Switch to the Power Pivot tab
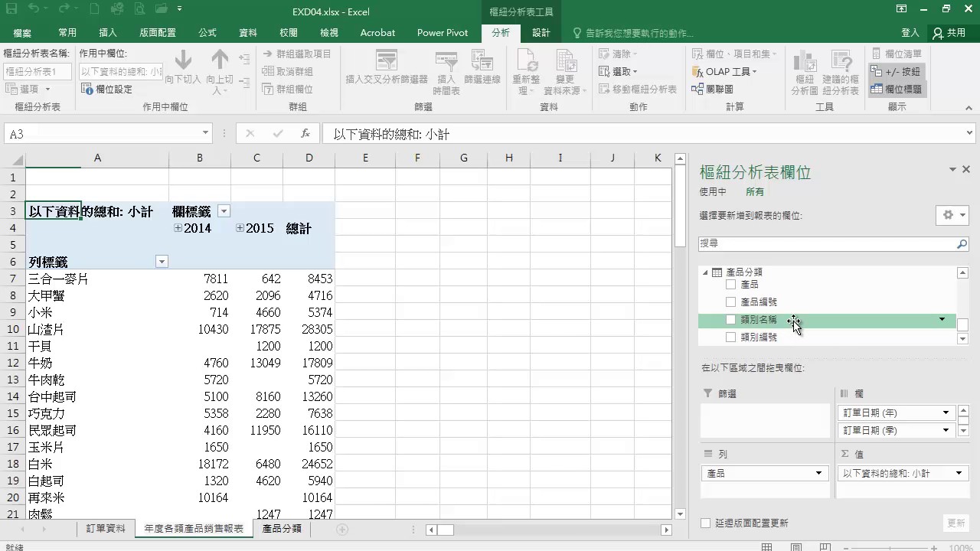 [x=443, y=33]
